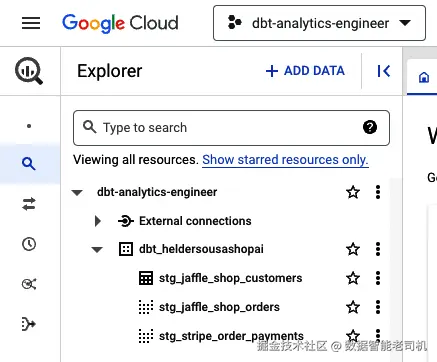The width and height of the screenshot is (437, 362).
Task: Star stg_jaffle_shop_orders view
Action: click(x=353, y=307)
